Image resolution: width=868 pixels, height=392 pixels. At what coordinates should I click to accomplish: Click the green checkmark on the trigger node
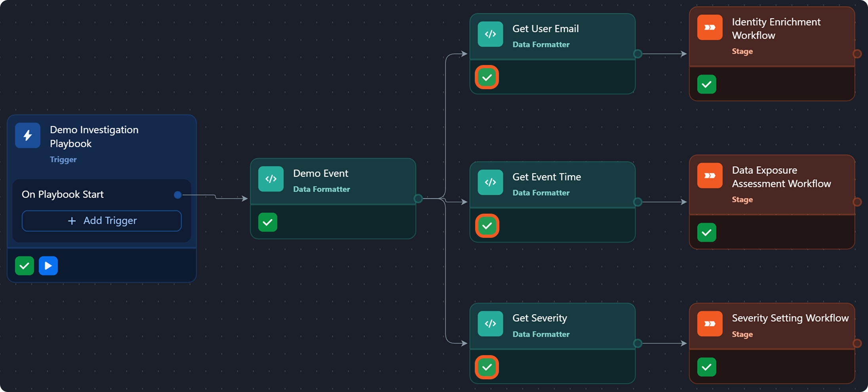pyautogui.click(x=25, y=266)
